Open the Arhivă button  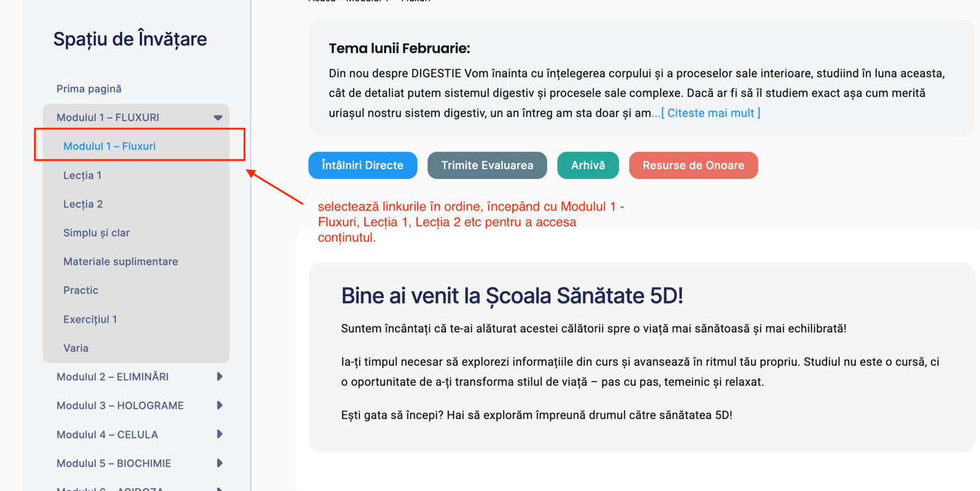click(587, 166)
